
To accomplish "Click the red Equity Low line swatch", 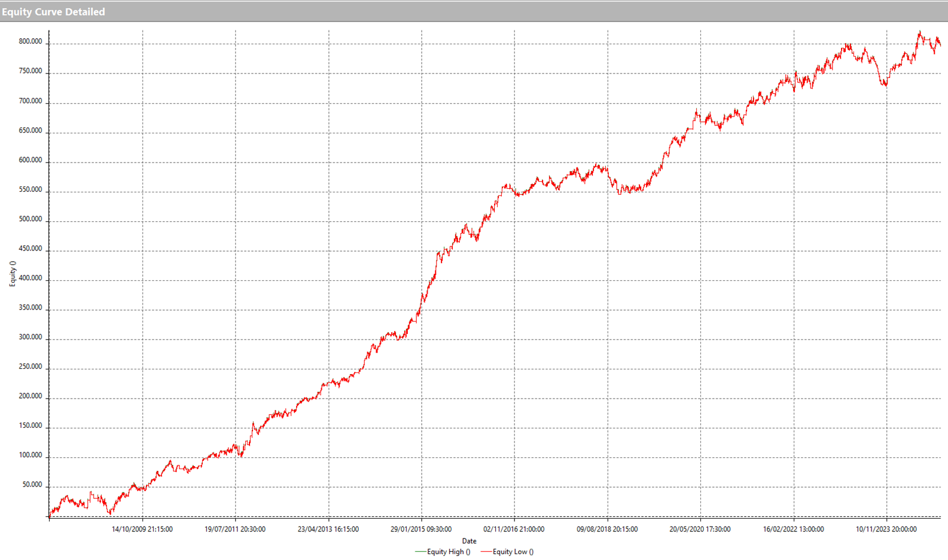I will click(x=486, y=552).
